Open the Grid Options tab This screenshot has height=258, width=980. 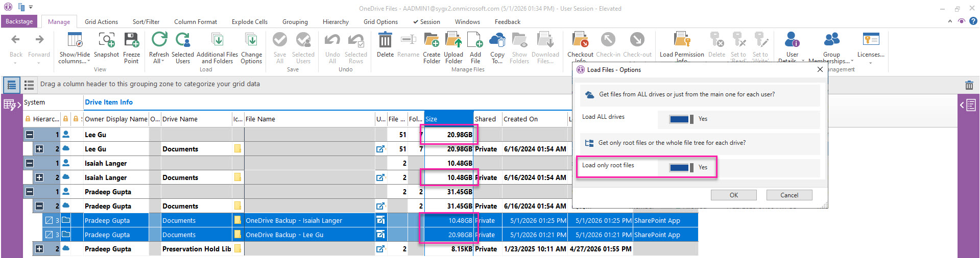[380, 22]
